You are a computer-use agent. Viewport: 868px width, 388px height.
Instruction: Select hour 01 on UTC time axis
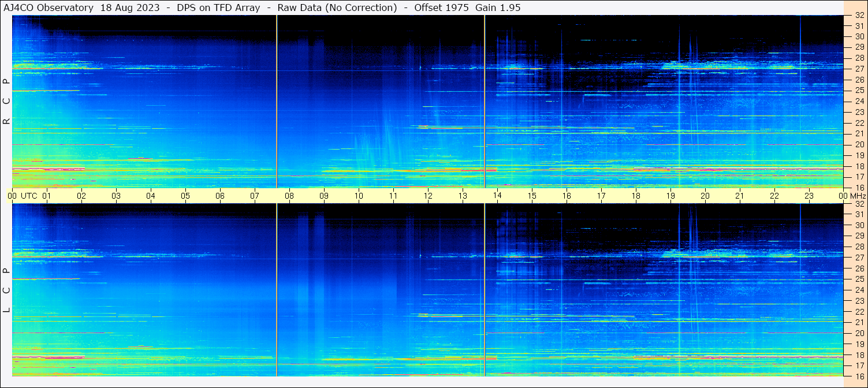click(47, 196)
